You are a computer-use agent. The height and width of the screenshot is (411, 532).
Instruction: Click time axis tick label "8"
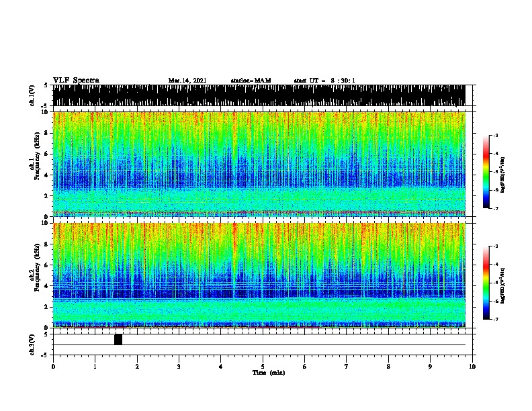coord(388,367)
